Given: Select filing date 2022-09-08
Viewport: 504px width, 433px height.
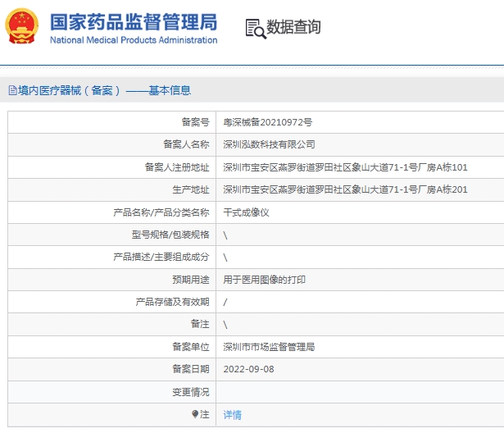Looking at the screenshot, I should click(249, 369).
